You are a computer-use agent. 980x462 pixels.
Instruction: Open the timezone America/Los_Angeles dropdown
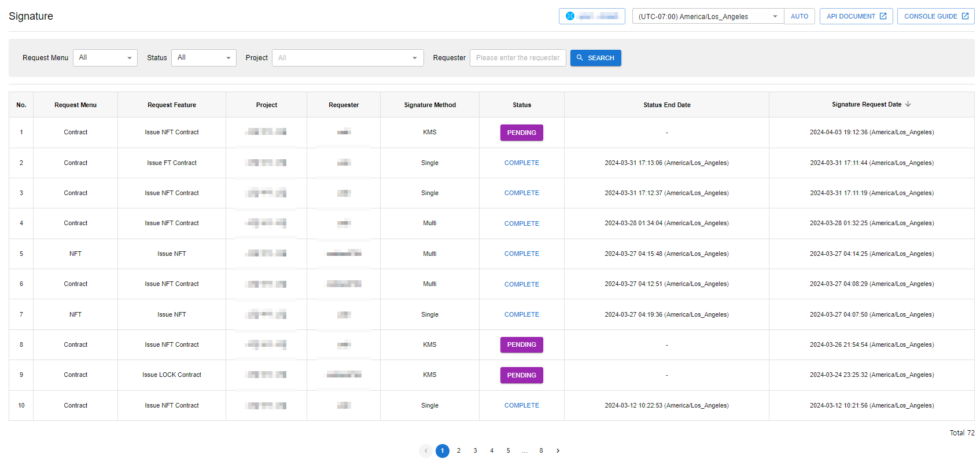pyautogui.click(x=708, y=16)
